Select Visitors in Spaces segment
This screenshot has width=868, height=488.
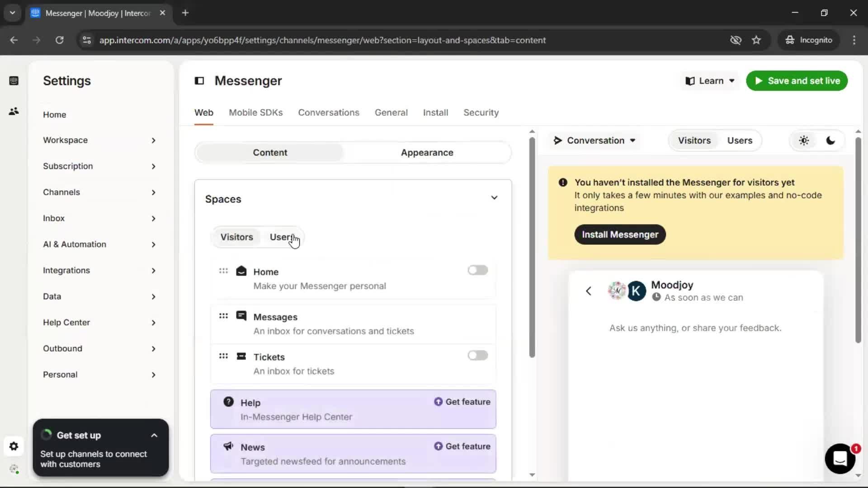[x=236, y=237]
